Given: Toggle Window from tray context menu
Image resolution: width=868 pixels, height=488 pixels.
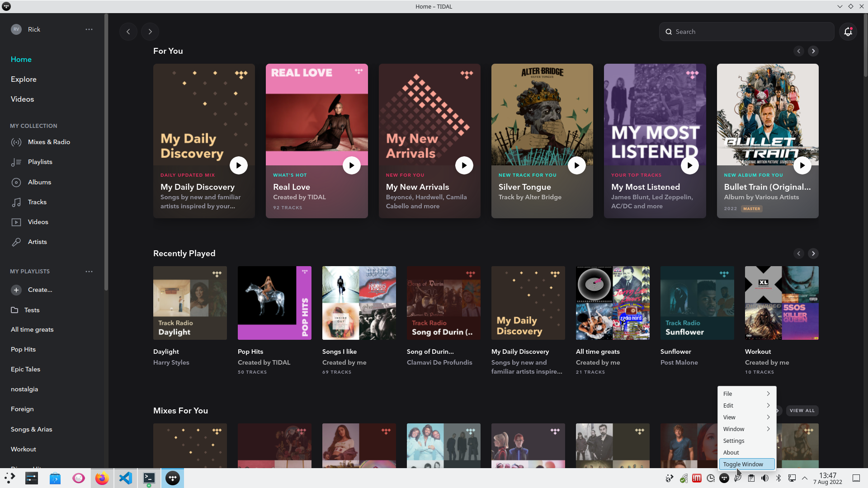Looking at the screenshot, I should click(743, 464).
